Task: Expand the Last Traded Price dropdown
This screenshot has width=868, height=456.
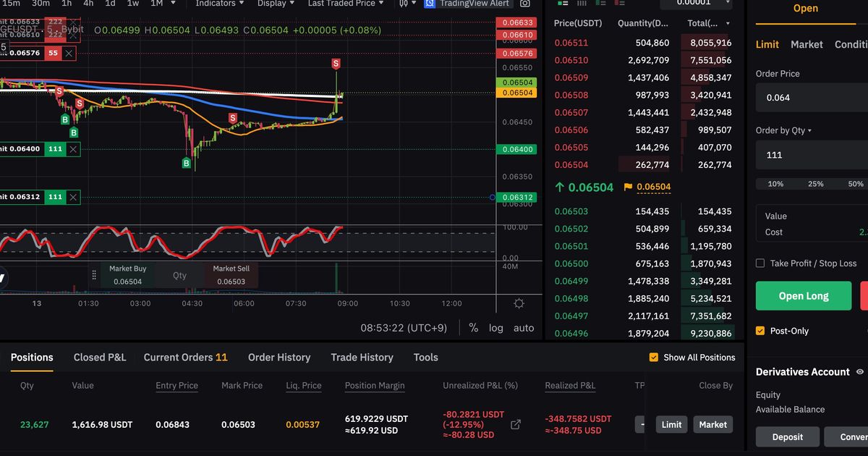Action: 346,4
